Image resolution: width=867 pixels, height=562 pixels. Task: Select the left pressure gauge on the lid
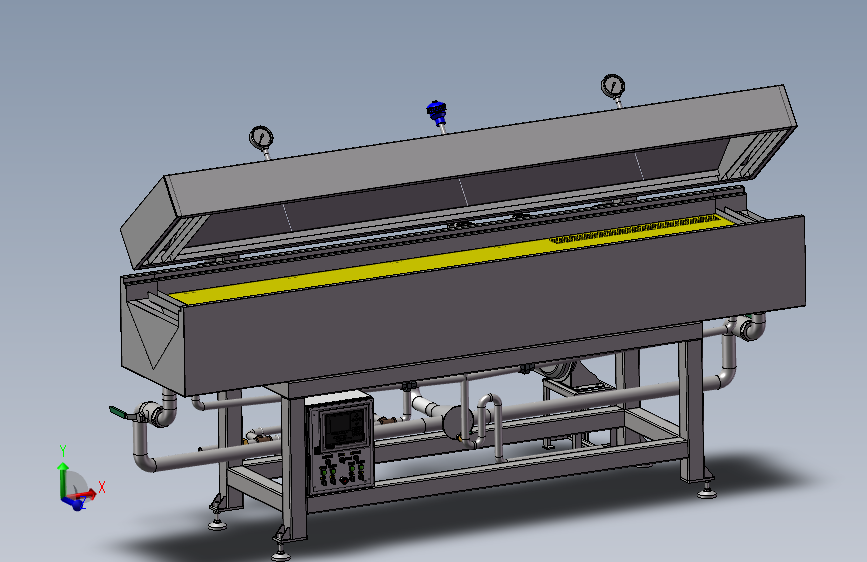[x=261, y=138]
